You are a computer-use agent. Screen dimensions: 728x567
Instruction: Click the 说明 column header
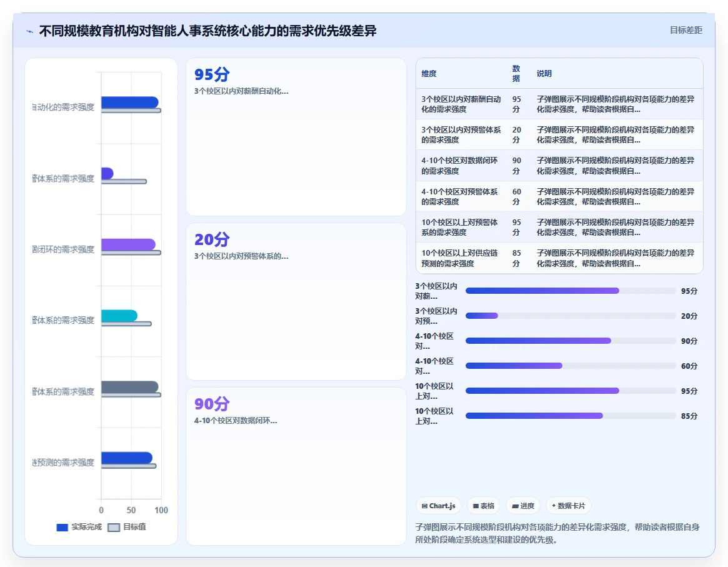point(544,73)
